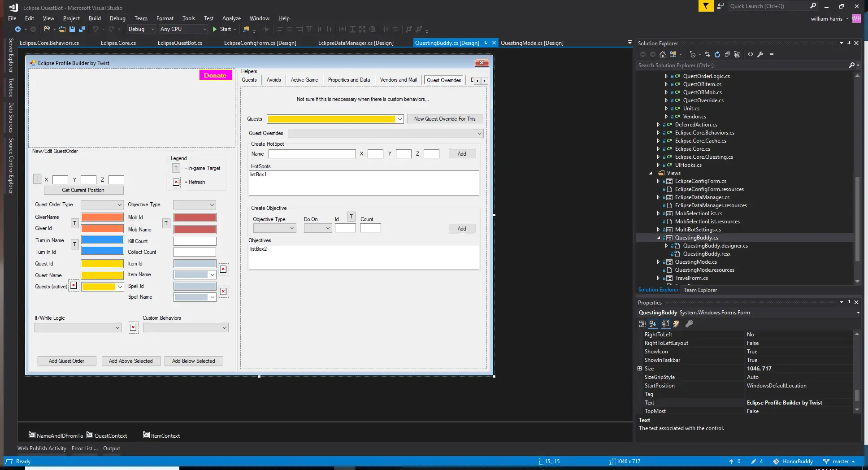Viewport: 868px width, 470px height.
Task: Click the refresh X icon beside Spell Name
Action: coord(223,292)
